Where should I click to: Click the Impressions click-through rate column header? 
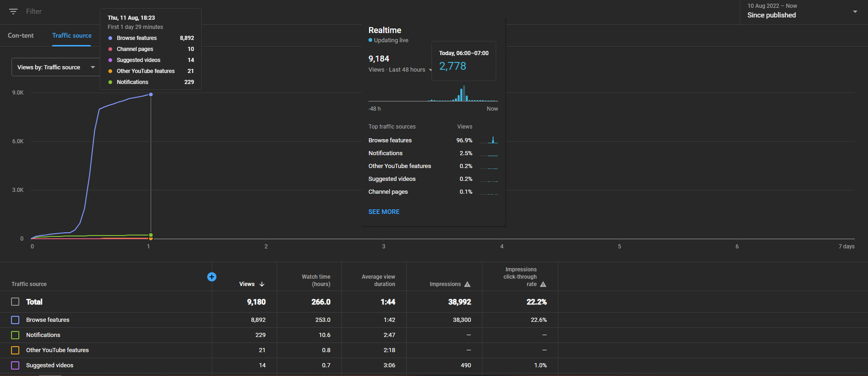(x=520, y=277)
